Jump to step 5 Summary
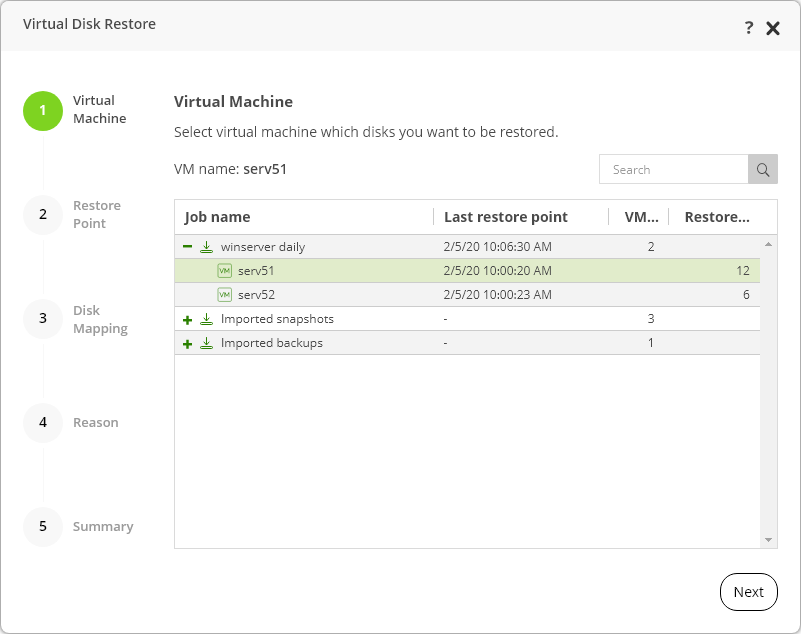801x634 pixels. (43, 526)
